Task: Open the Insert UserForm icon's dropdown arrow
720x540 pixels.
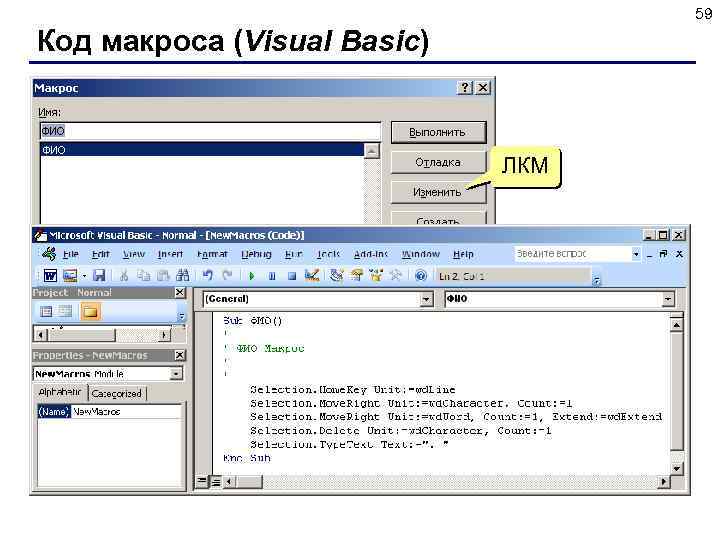Action: click(84, 276)
